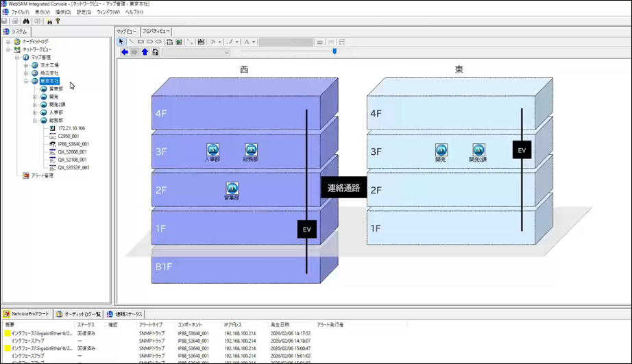
Task: Click the blue back arrow button
Action: coord(124,52)
